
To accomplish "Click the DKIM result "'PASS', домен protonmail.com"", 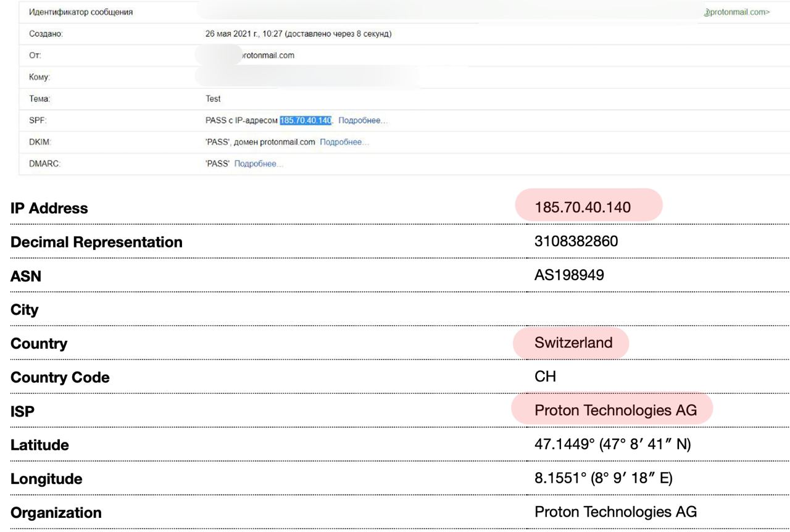I will coord(260,142).
